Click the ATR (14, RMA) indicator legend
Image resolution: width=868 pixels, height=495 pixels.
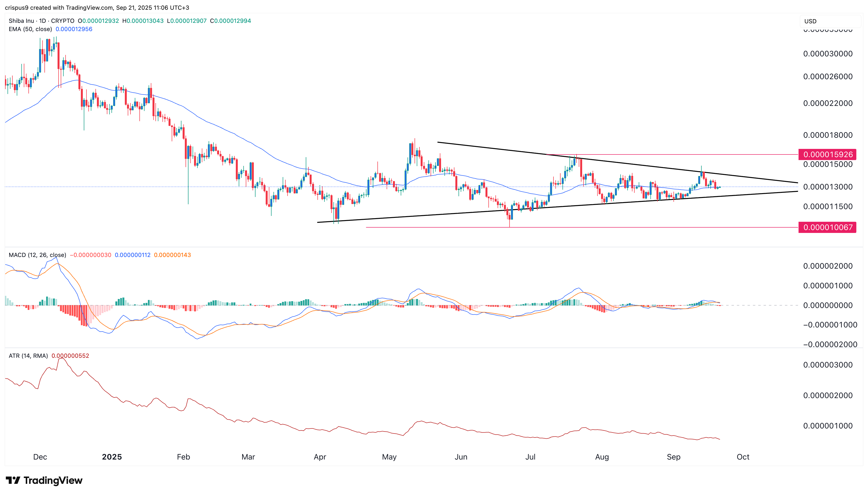pyautogui.click(x=28, y=356)
